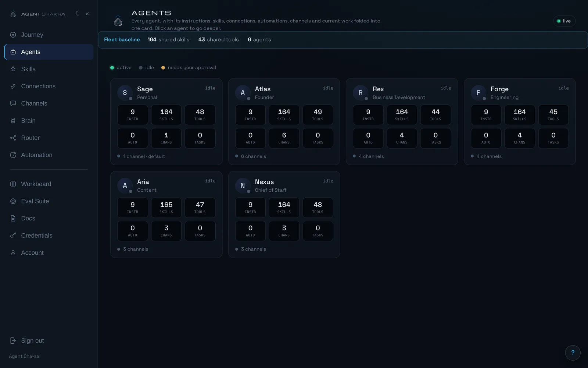The height and width of the screenshot is (368, 588).
Task: Open the Sage Personal agent card title
Action: pos(145,89)
